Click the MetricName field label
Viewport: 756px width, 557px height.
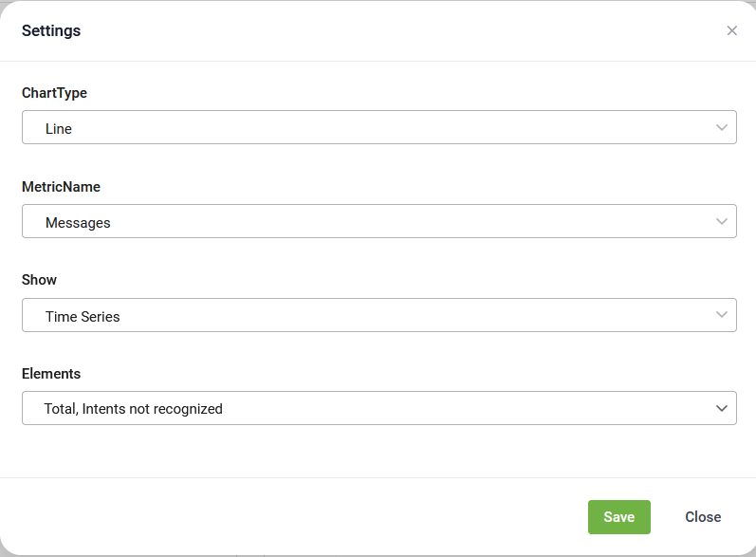pyautogui.click(x=62, y=187)
